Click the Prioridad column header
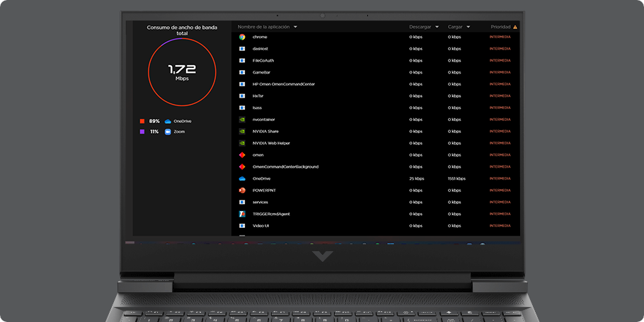644x322 pixels. point(500,27)
